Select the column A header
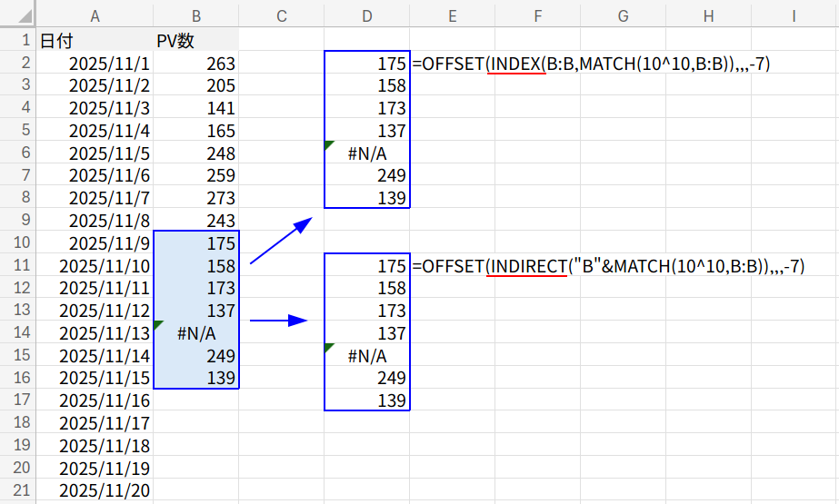The height and width of the screenshot is (504, 839). [95, 15]
